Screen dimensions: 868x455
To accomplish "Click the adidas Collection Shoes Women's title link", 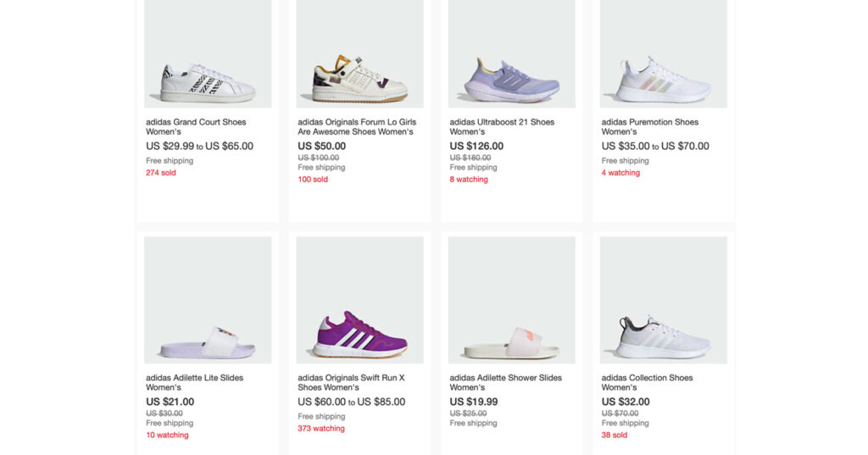I will click(x=647, y=382).
